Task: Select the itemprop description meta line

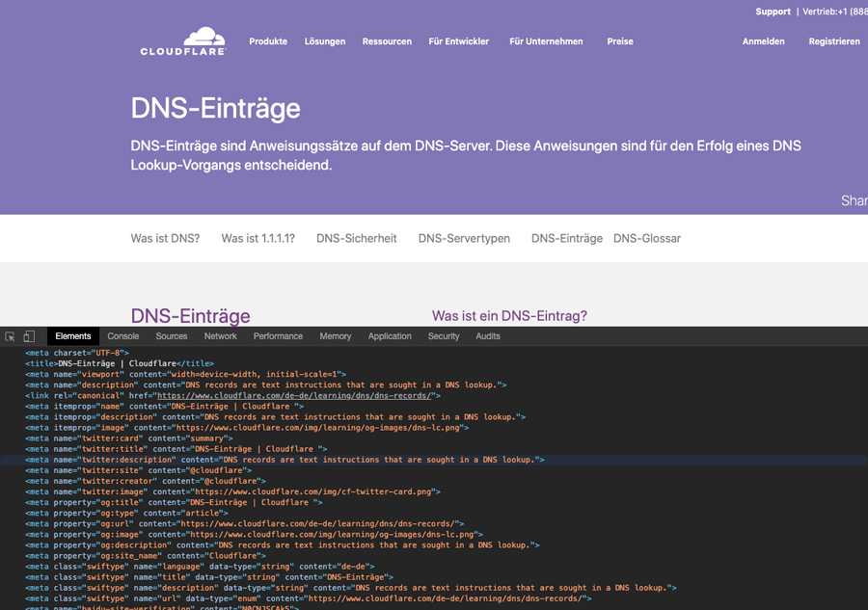Action: tap(275, 417)
